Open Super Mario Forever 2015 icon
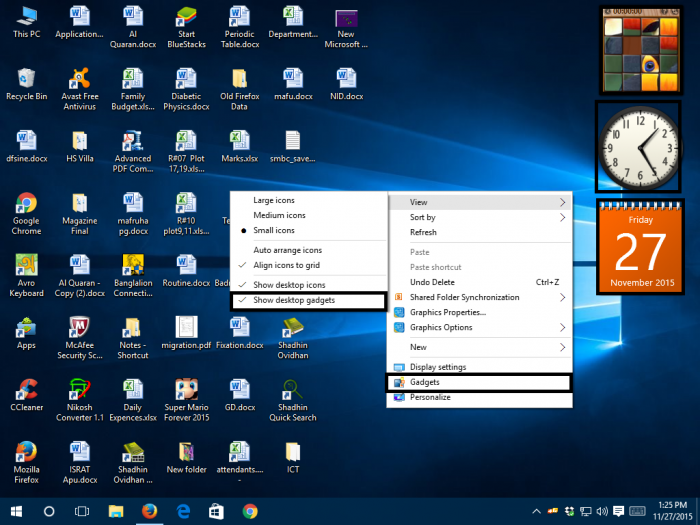This screenshot has width=700, height=525. tap(186, 390)
